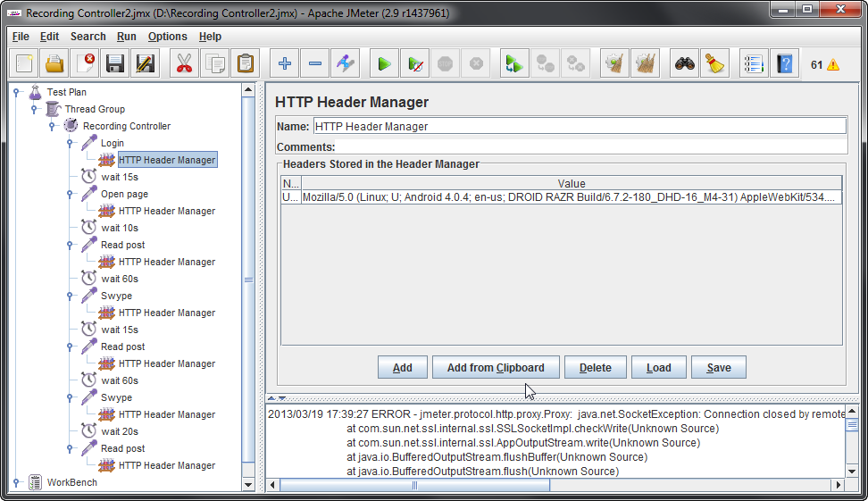This screenshot has height=501, width=868.
Task: Click the Open folder toolbar icon
Action: [x=54, y=63]
